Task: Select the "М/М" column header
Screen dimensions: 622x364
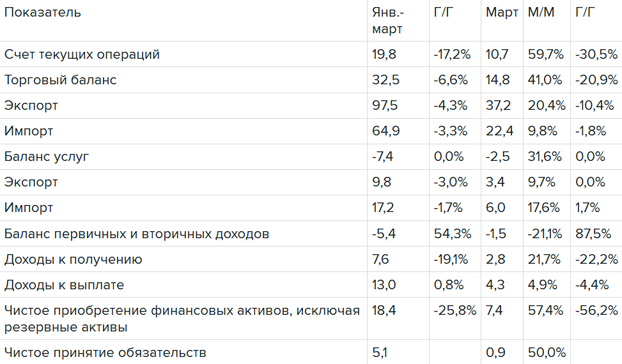Action: pyautogui.click(x=541, y=13)
